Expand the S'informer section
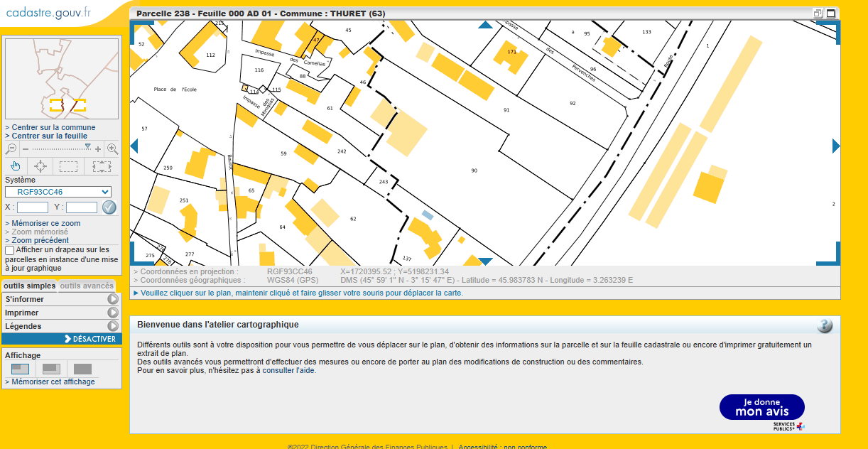868x449 pixels. click(x=113, y=299)
